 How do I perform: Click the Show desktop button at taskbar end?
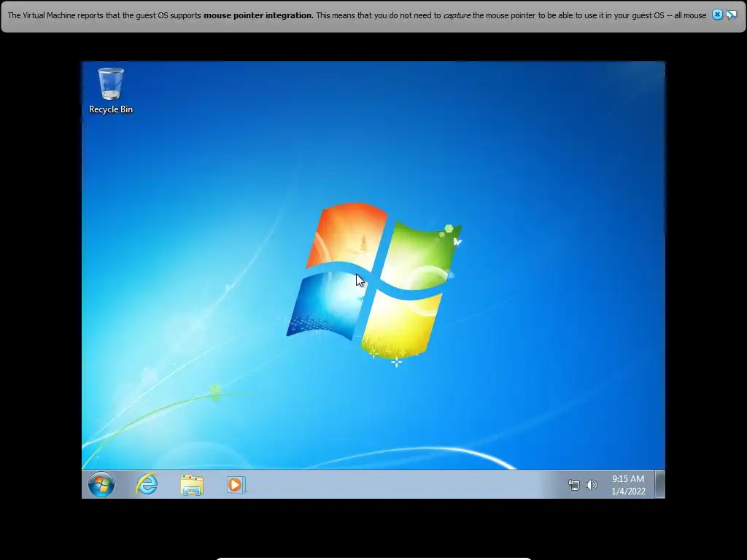pyautogui.click(x=659, y=484)
